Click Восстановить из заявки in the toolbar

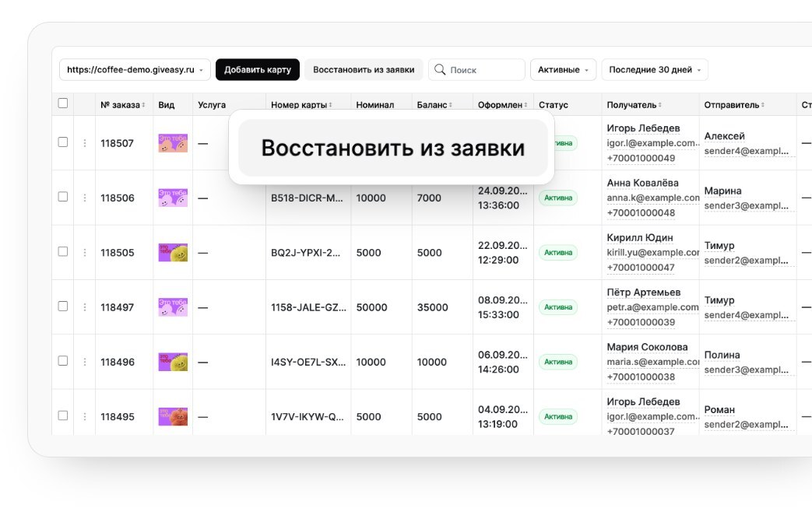[364, 69]
